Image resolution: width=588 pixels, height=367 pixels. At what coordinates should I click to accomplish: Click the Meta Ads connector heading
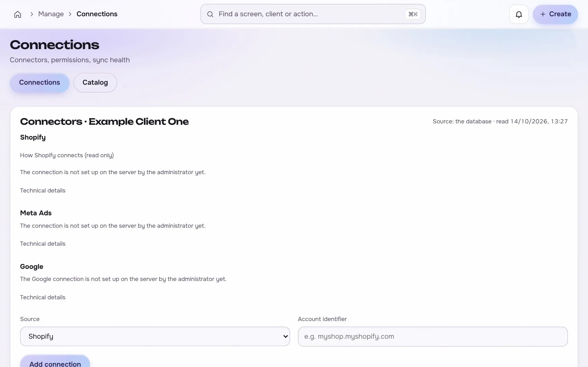pyautogui.click(x=36, y=213)
